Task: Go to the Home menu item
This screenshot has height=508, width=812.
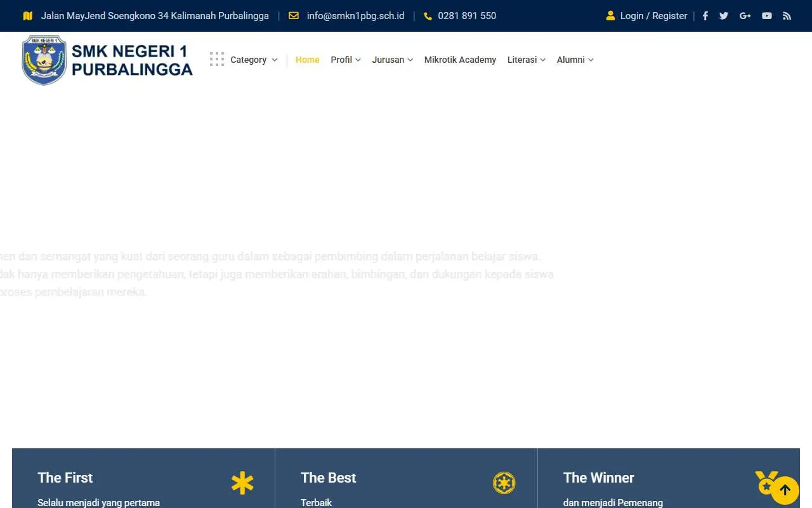Action: point(308,60)
